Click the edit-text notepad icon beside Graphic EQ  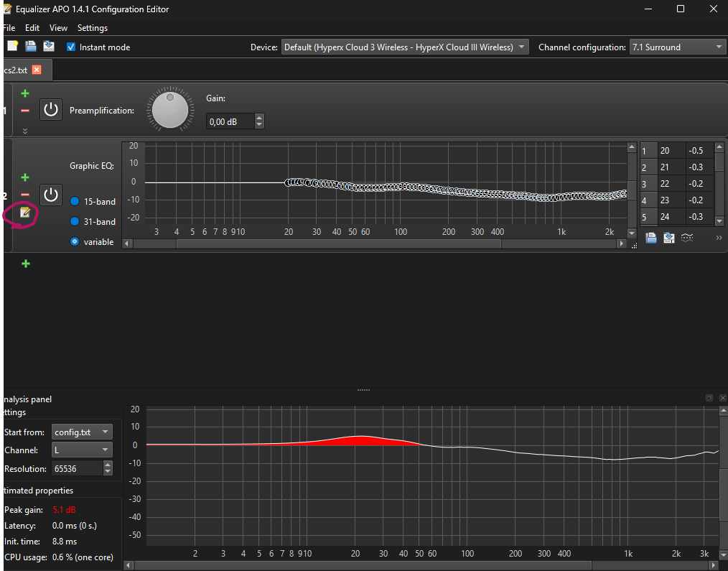click(25, 213)
